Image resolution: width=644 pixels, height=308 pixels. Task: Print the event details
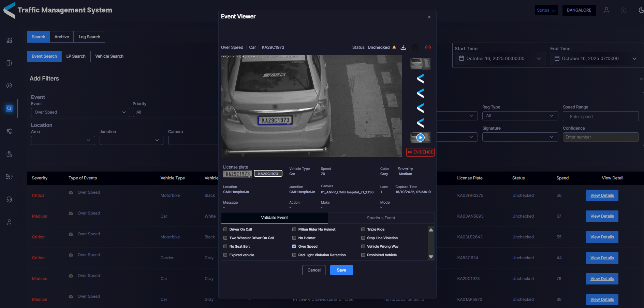coord(415,47)
